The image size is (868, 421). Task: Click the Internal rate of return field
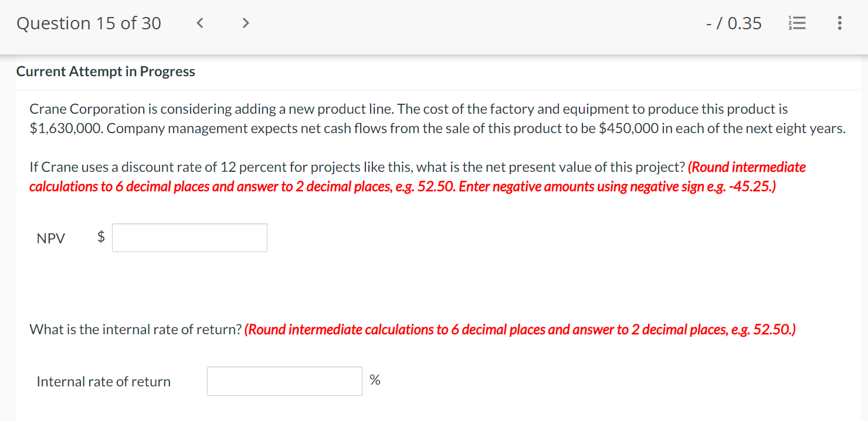tap(284, 381)
